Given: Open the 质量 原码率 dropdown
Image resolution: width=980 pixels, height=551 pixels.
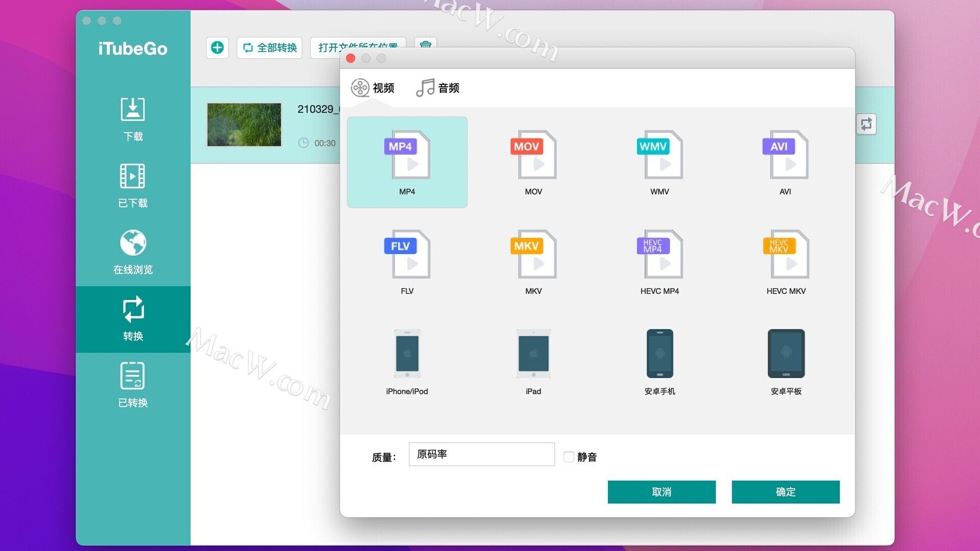Looking at the screenshot, I should [x=481, y=454].
